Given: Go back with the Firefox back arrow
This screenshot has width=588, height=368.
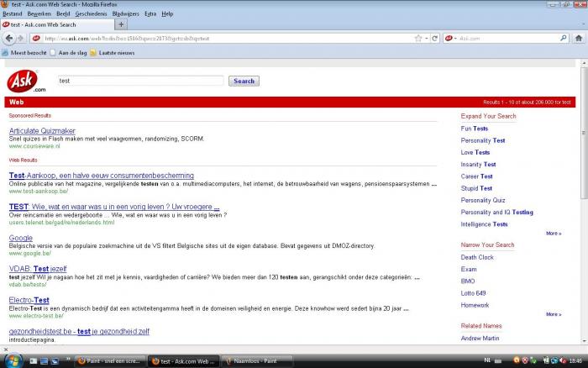Looking at the screenshot, I should tap(9, 39).
